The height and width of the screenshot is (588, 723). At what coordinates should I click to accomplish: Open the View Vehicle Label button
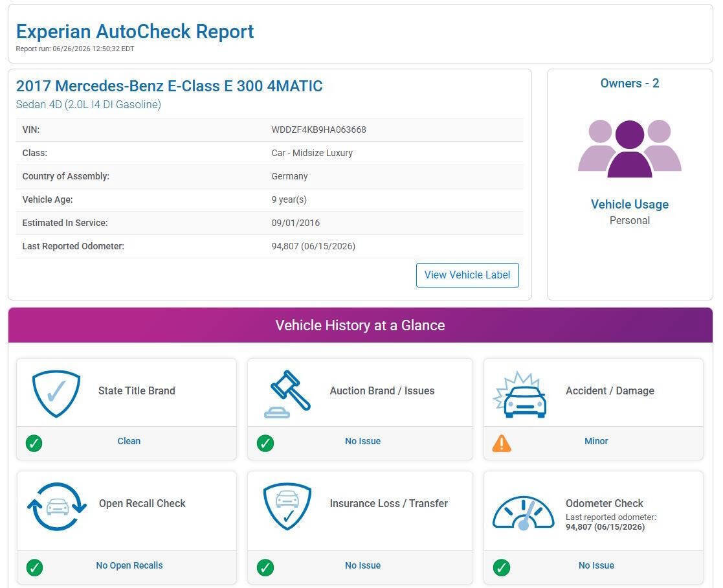(x=467, y=275)
